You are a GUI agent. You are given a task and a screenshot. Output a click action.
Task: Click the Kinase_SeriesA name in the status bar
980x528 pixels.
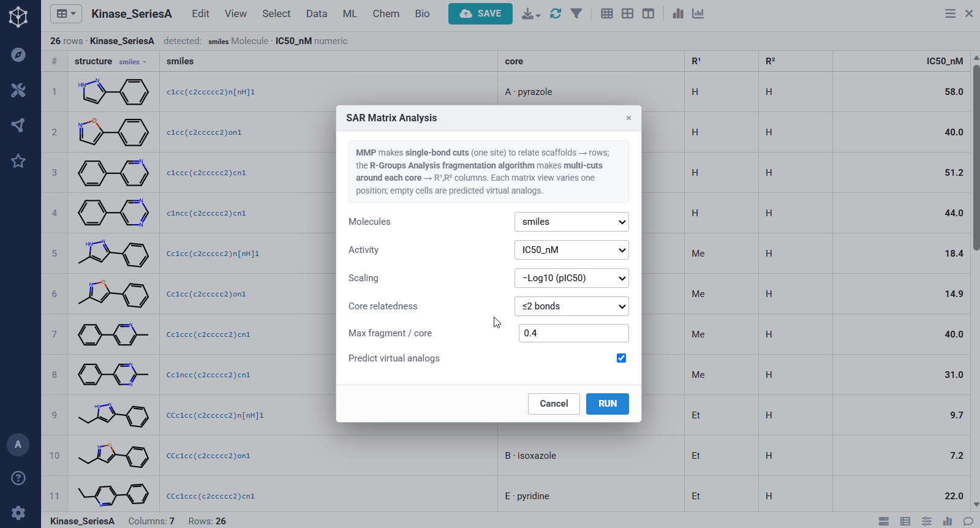(x=82, y=521)
